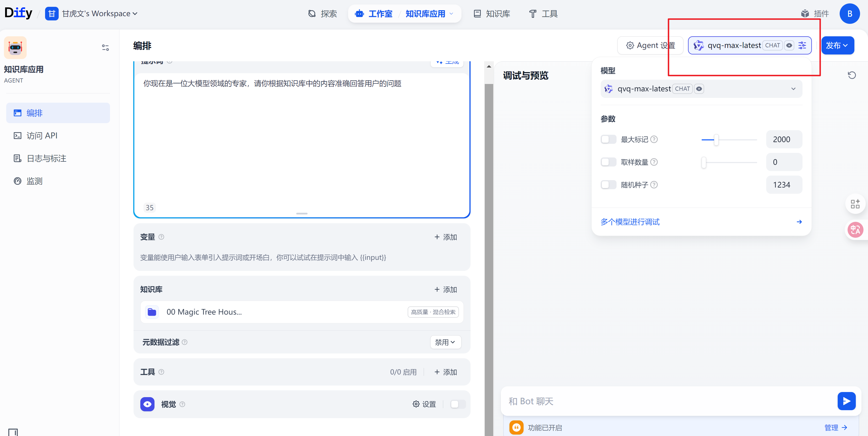Click the 最大标记 help question icon

click(x=654, y=139)
